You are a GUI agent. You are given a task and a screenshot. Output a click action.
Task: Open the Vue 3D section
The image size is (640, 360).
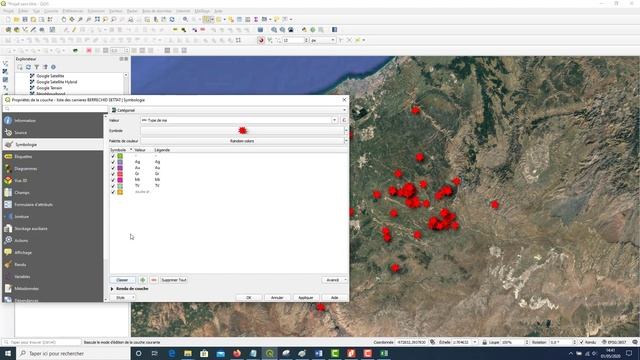coord(53,180)
